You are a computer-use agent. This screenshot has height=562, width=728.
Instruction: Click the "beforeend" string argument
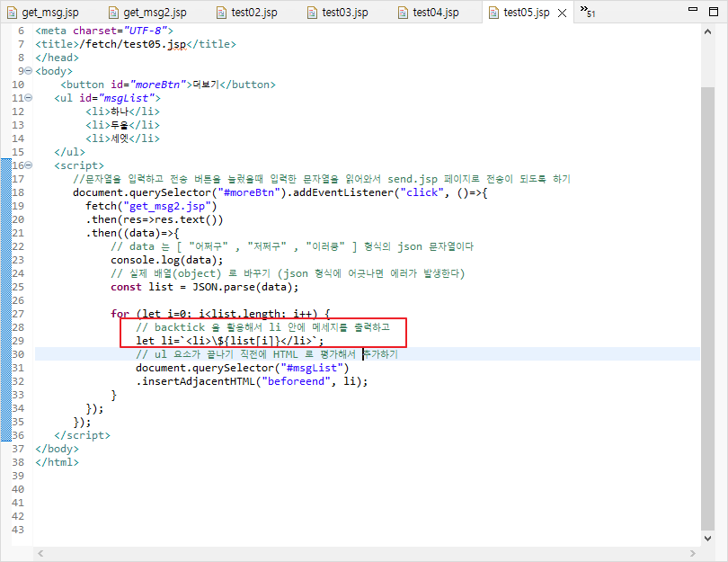296,381
